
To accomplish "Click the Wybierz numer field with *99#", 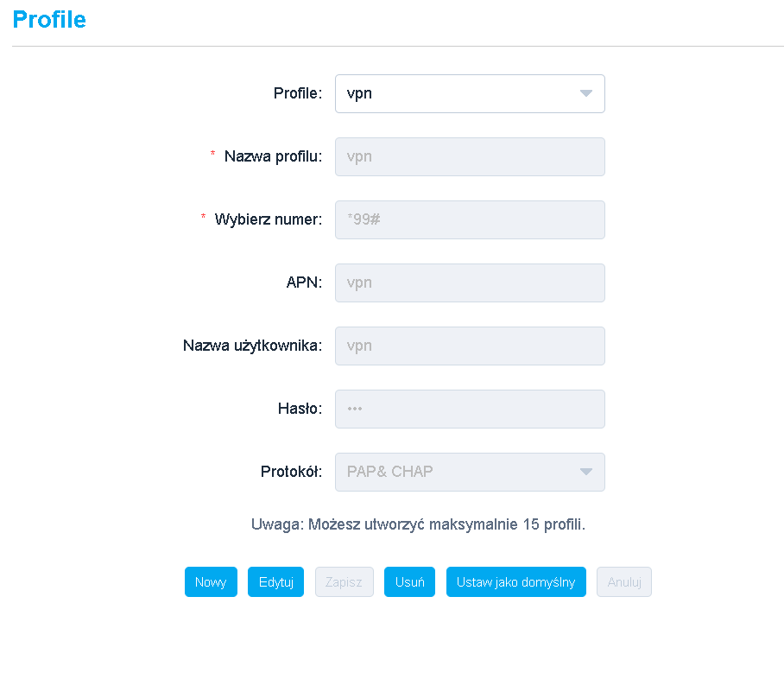I will tap(470, 219).
